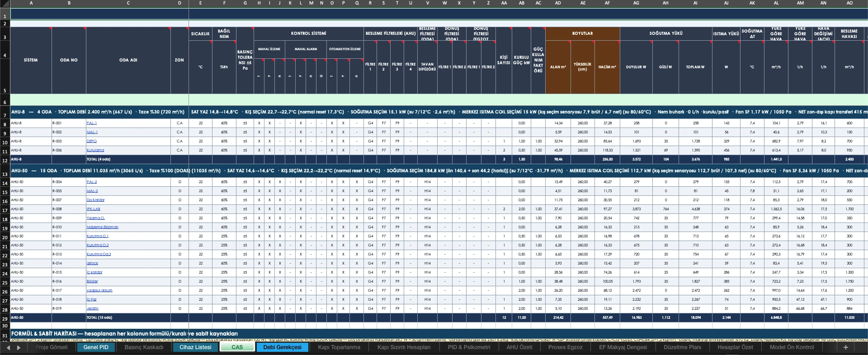Image resolution: width=868 pixels, height=355 pixels.
Task: Select row 29 header
Action: (5, 318)
